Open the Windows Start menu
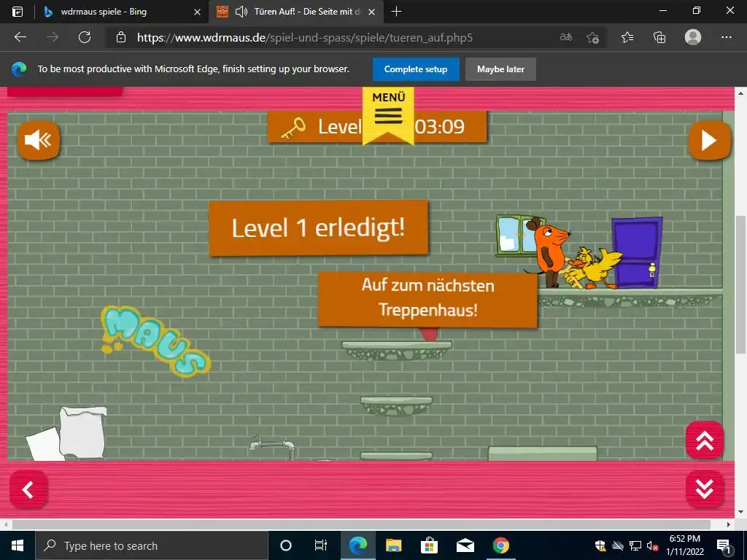This screenshot has width=747, height=560. (x=18, y=545)
